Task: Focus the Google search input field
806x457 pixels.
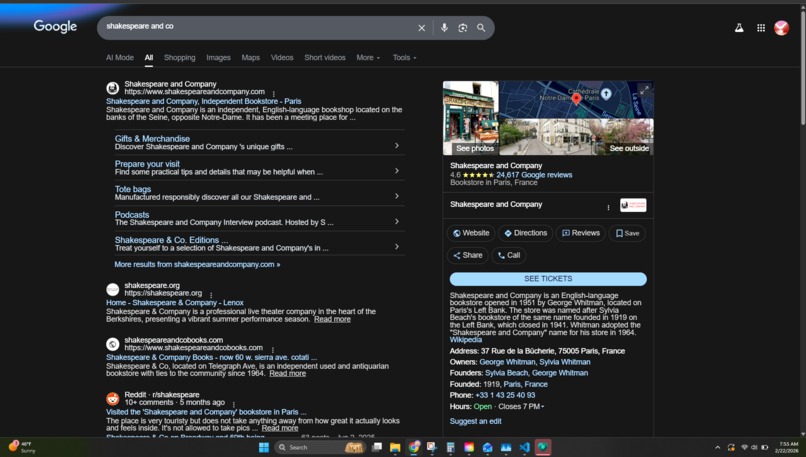Action: [x=257, y=27]
